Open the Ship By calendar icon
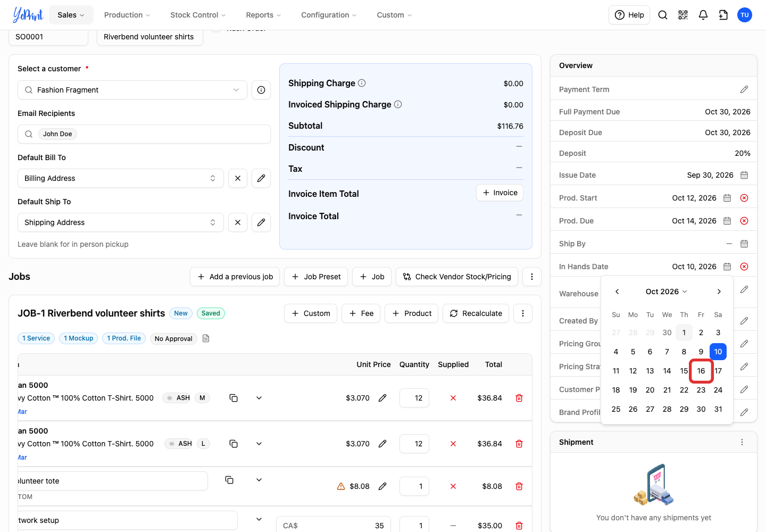Viewport: 766px width, 532px height. (x=744, y=244)
